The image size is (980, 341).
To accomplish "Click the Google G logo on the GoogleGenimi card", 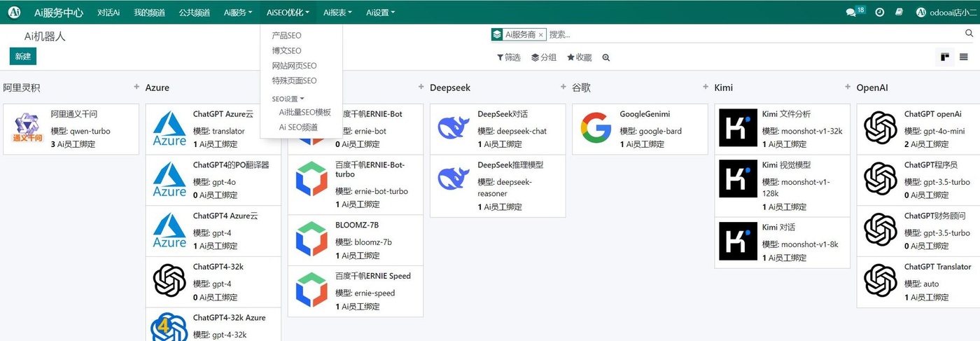I will (x=596, y=127).
